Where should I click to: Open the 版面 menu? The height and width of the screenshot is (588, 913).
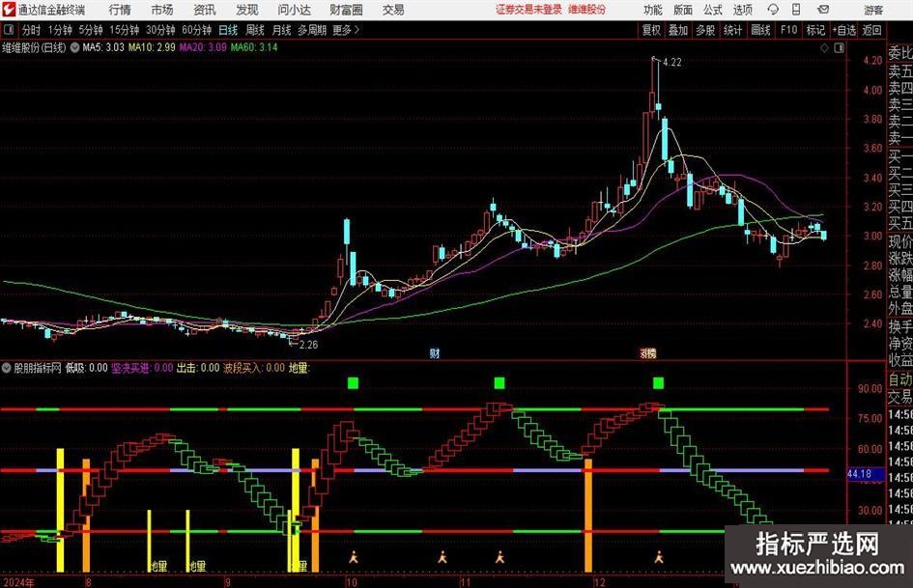click(683, 10)
